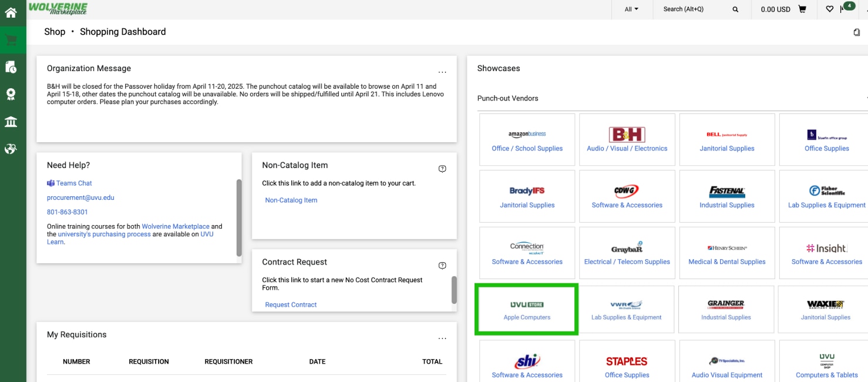Click the procurement@uvu.edu email link
Image resolution: width=868 pixels, height=382 pixels.
[80, 197]
